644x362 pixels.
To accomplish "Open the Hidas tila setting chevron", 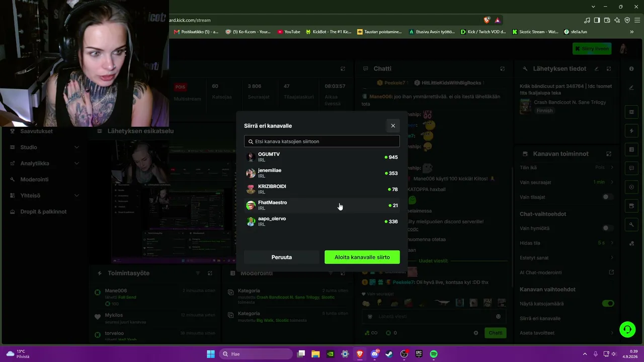I will point(612,243).
